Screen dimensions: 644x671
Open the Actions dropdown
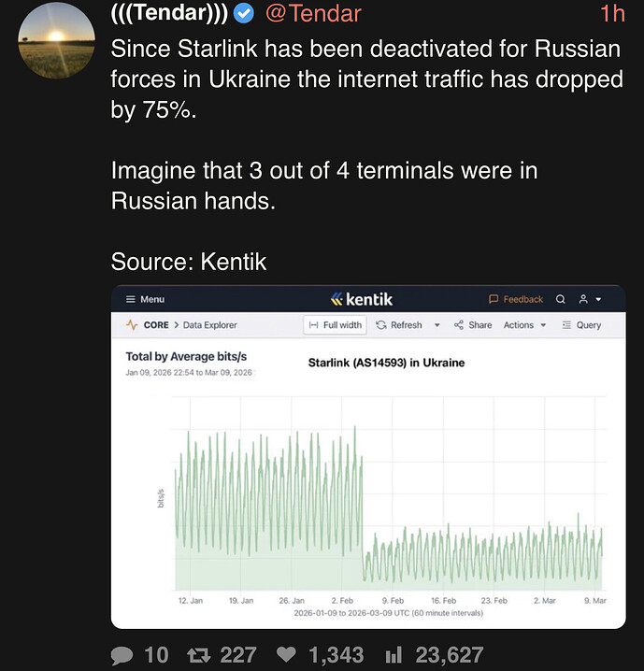[525, 325]
